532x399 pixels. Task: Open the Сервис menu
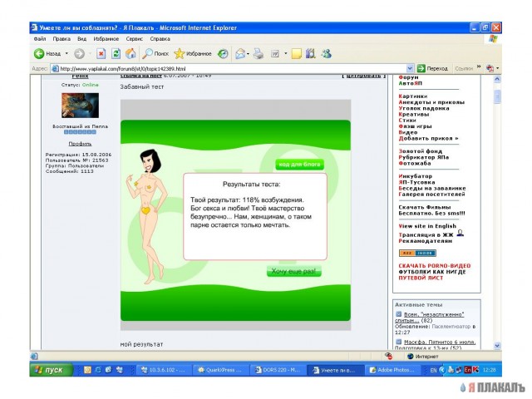click(134, 38)
